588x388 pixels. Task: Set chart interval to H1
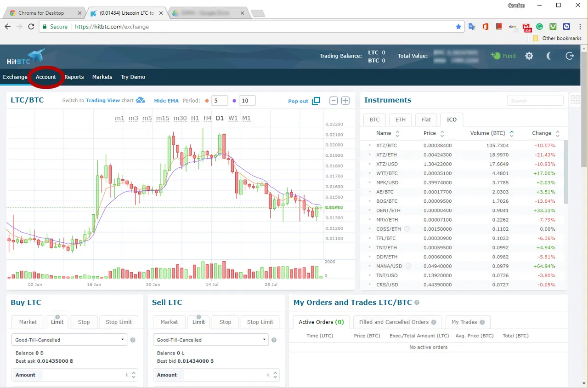click(x=195, y=118)
